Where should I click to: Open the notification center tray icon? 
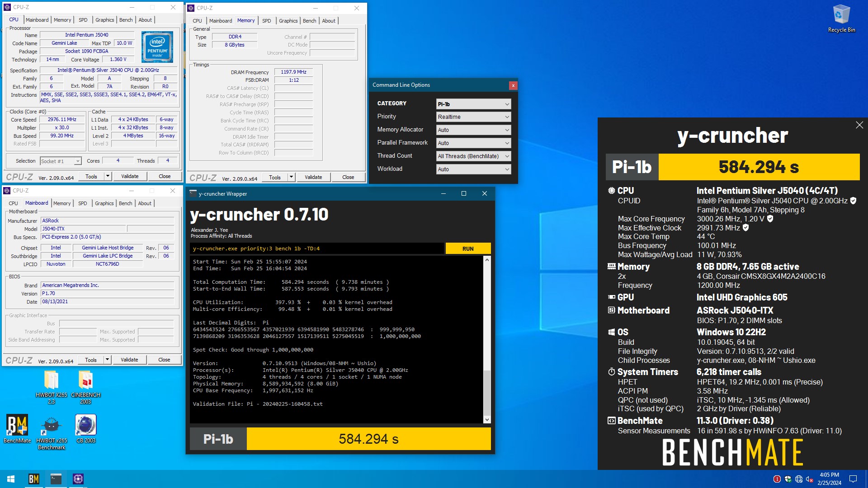pos(853,479)
